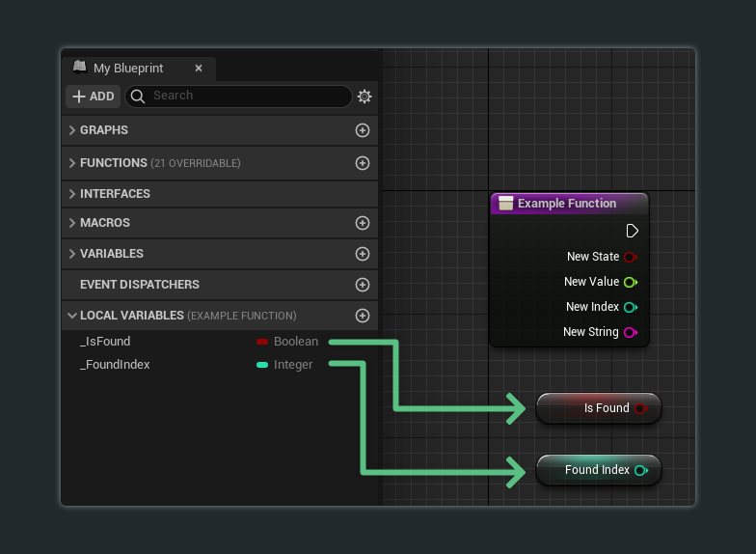Add a local variable with plus icon

click(363, 316)
